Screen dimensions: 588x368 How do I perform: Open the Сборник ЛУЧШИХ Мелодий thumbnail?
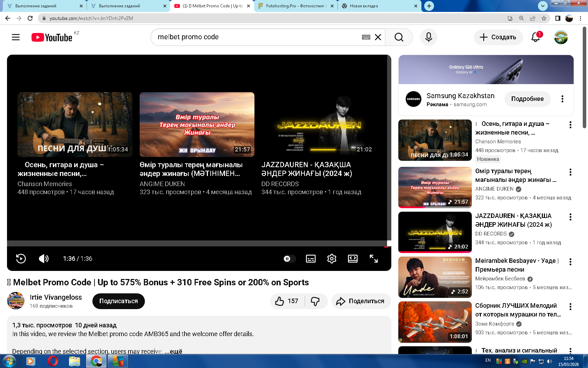click(x=435, y=322)
